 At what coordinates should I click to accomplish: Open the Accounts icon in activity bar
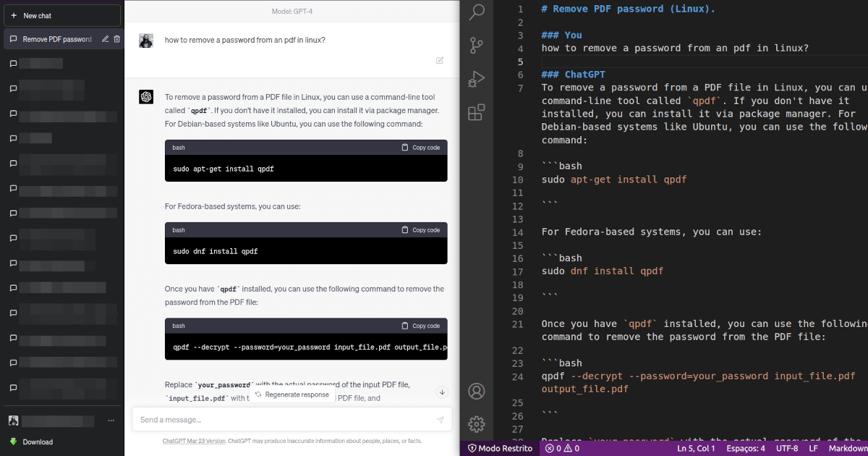[477, 392]
